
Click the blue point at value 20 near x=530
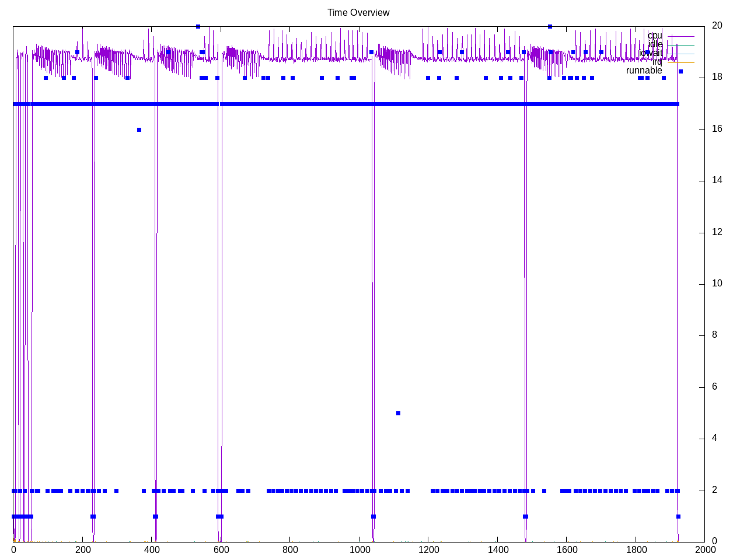198,26
